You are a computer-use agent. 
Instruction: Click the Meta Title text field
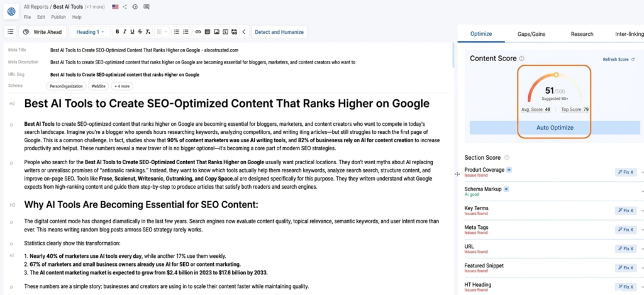[144, 50]
